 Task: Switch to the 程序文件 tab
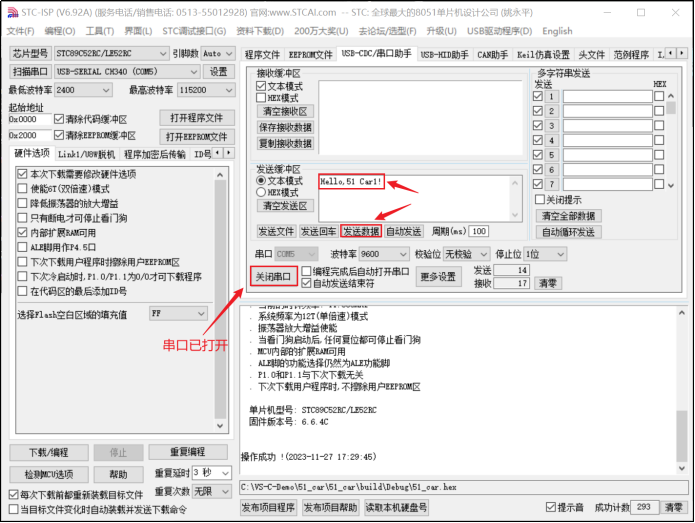[x=262, y=55]
